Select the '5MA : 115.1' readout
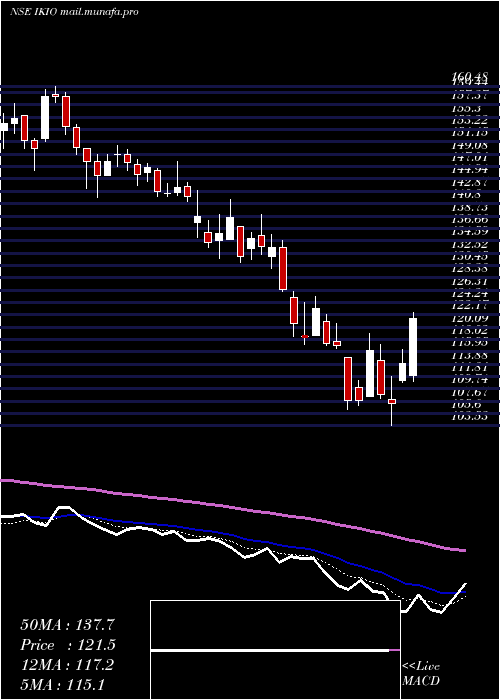 (62, 685)
